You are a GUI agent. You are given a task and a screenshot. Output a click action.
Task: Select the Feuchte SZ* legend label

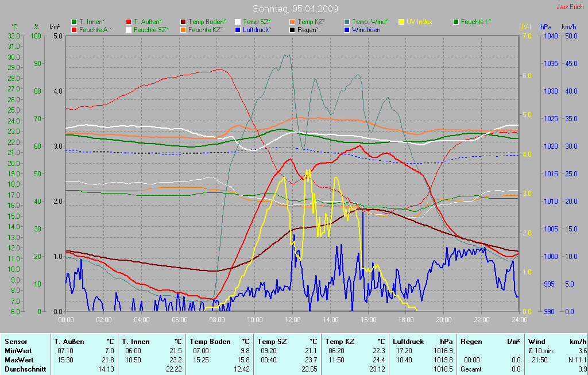[x=151, y=30]
